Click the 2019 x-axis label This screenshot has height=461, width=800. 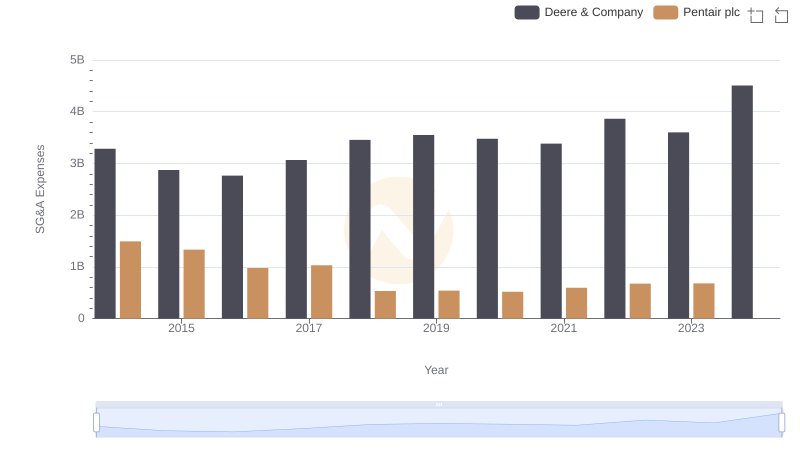(x=436, y=328)
